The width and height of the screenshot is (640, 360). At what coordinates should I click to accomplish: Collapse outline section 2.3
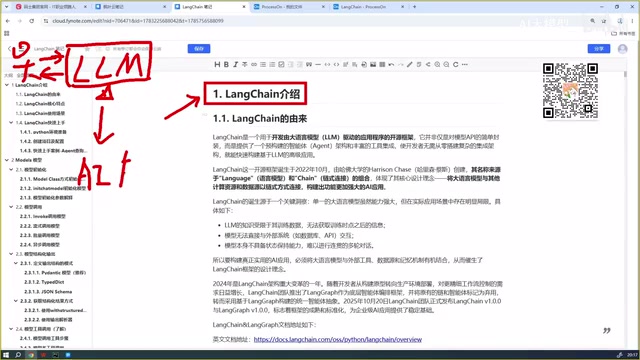(11, 254)
